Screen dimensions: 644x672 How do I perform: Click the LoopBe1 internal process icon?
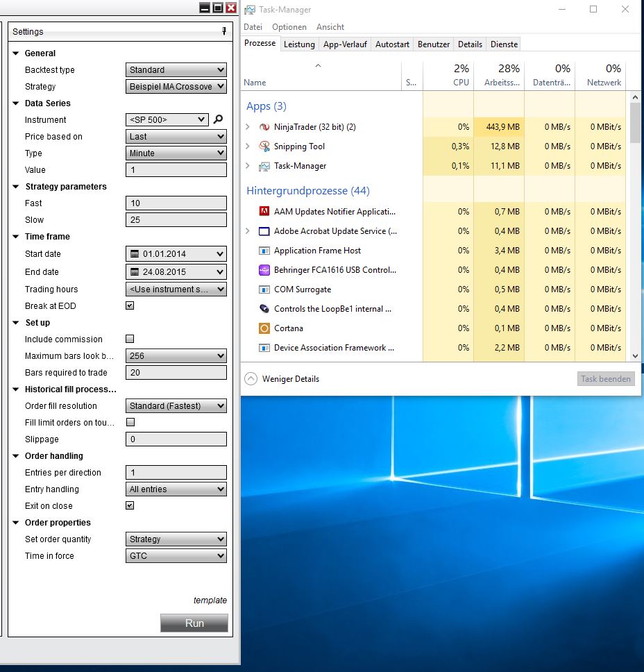pos(264,308)
